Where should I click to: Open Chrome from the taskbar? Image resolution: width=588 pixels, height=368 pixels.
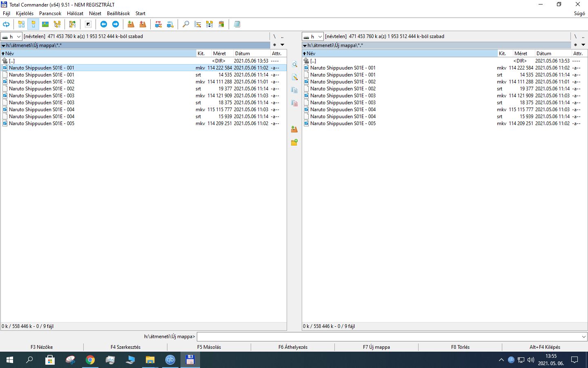tap(90, 360)
